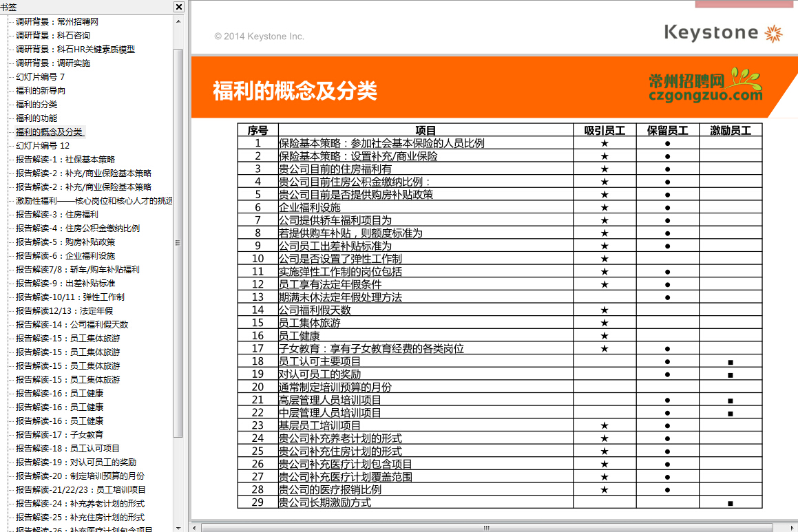Click the 序号 column header
Image resolution: width=798 pixels, height=532 pixels.
pyautogui.click(x=258, y=130)
